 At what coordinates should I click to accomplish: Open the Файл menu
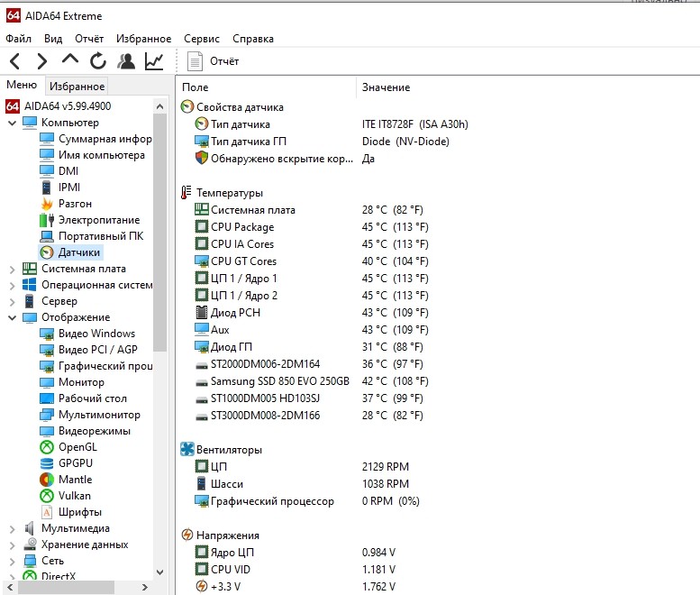(x=18, y=39)
